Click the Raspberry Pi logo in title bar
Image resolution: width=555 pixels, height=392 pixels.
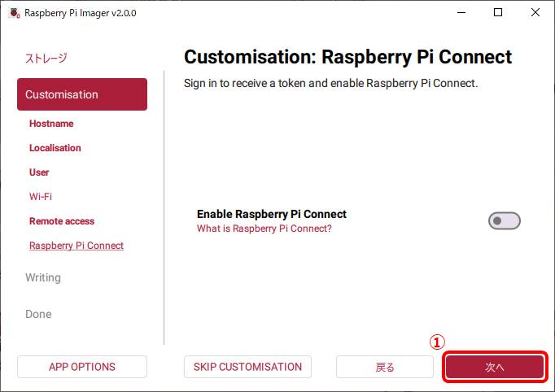14,13
